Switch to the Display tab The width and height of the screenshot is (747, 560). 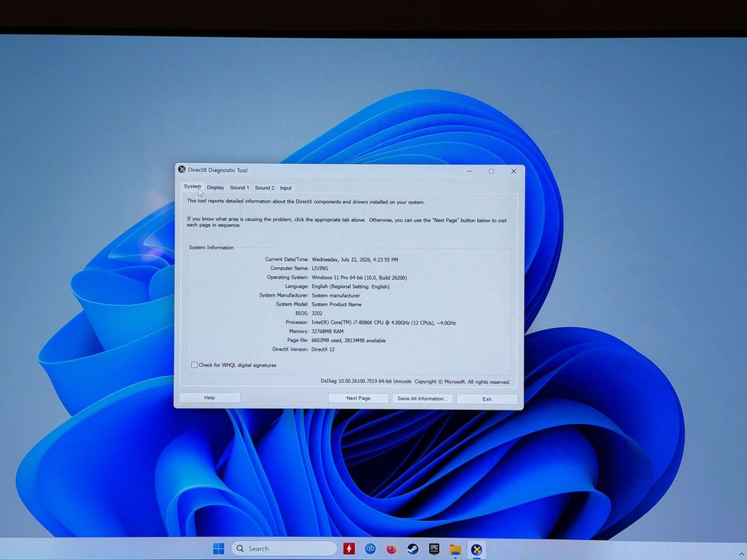pyautogui.click(x=215, y=187)
